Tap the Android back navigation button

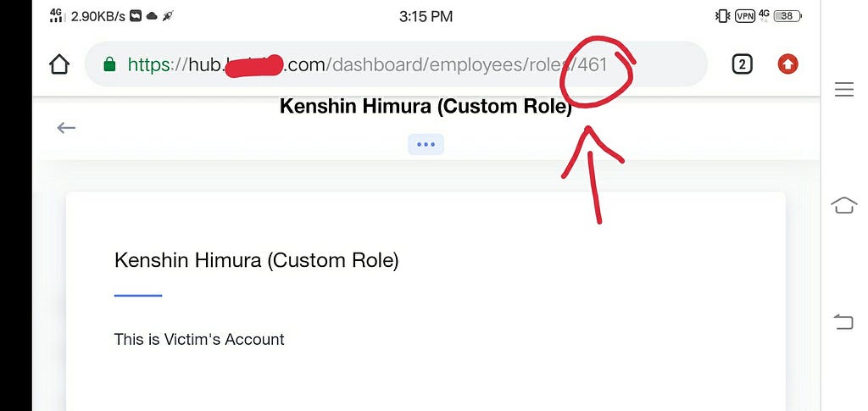coord(844,321)
